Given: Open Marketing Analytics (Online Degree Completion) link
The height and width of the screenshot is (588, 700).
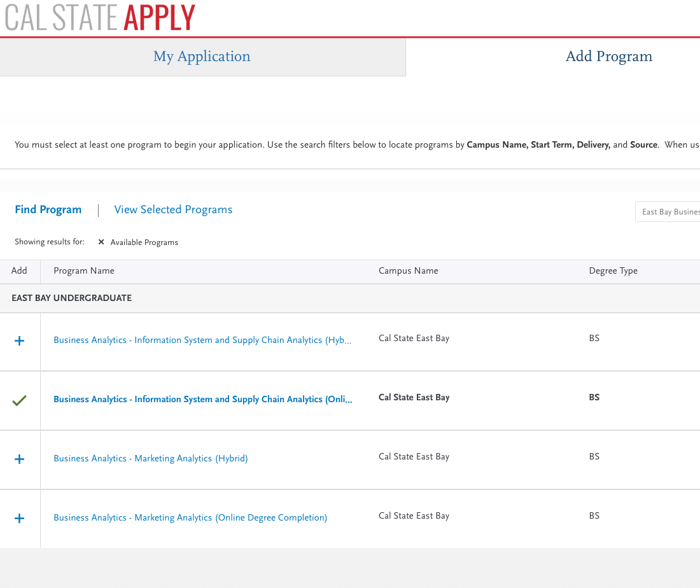Looking at the screenshot, I should point(190,517).
